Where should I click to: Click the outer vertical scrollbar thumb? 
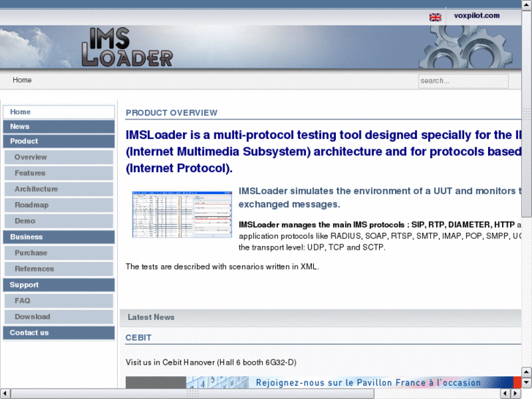tap(527, 113)
